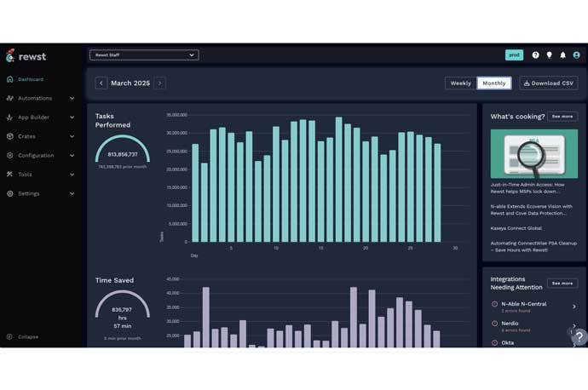Click the Rewst logo icon
This screenshot has height=390, width=588.
click(x=10, y=55)
